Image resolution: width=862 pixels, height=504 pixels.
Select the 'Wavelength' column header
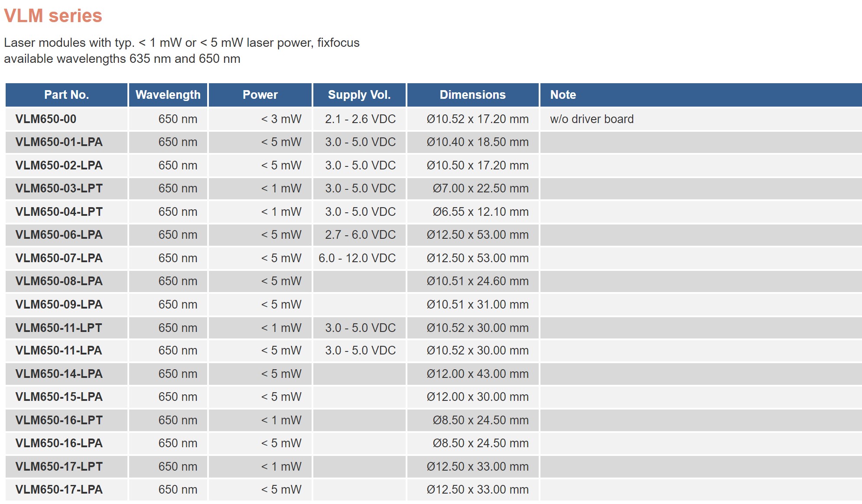168,95
